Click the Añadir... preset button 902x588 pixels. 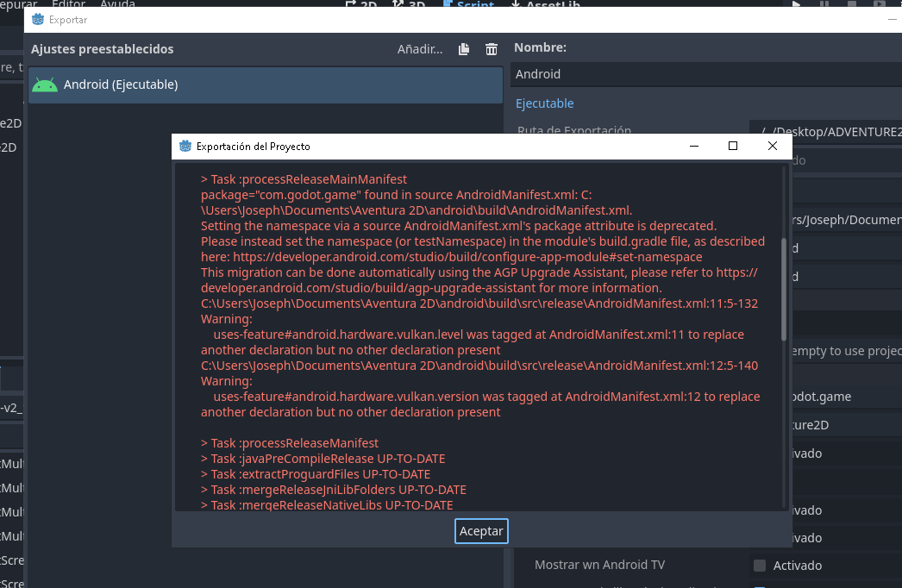[419, 49]
